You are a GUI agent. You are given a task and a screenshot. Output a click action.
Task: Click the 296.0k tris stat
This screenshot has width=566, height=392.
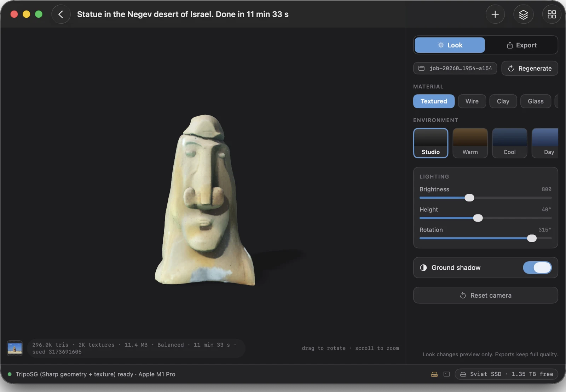tap(50, 345)
